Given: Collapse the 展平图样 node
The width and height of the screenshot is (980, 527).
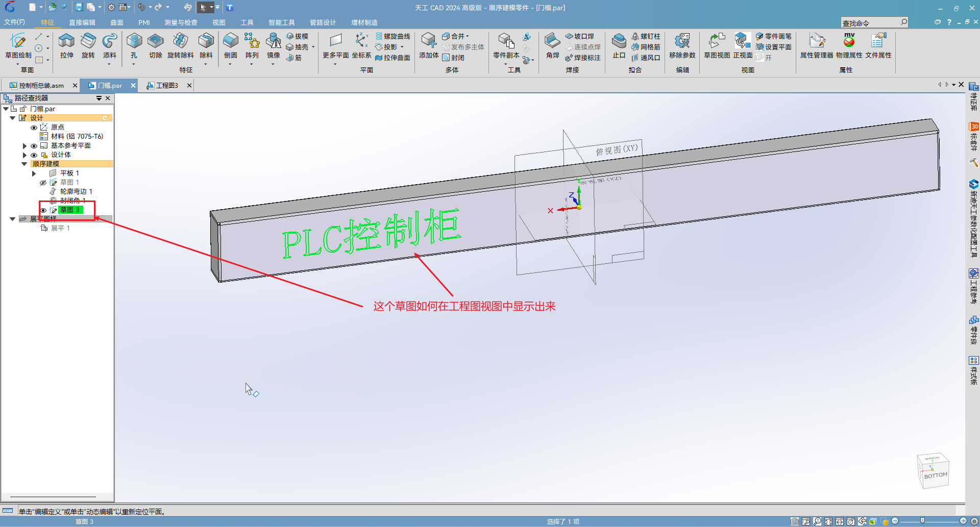Looking at the screenshot, I should [13, 219].
